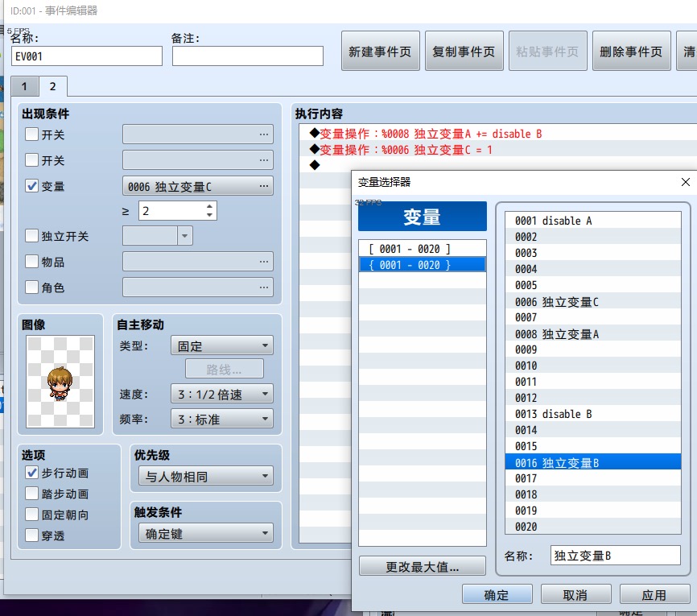
Task: Open first switch condition picker ellipsis
Action: coord(264,134)
